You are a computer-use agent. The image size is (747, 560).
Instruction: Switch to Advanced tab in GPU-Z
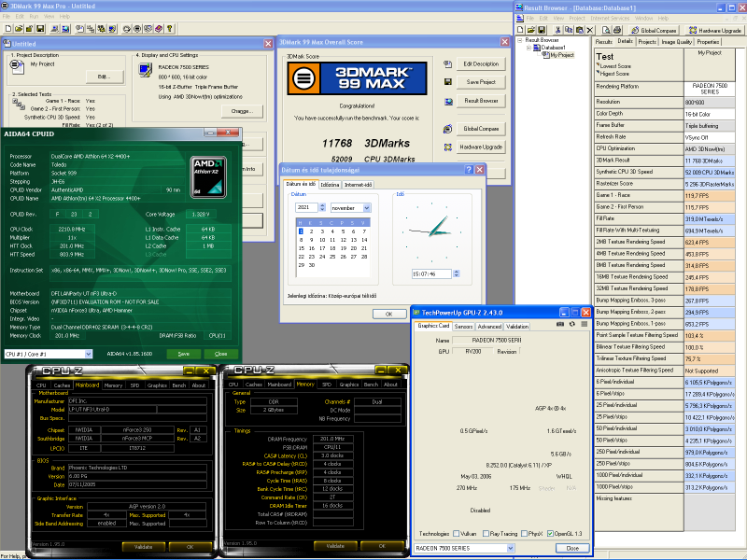(489, 326)
